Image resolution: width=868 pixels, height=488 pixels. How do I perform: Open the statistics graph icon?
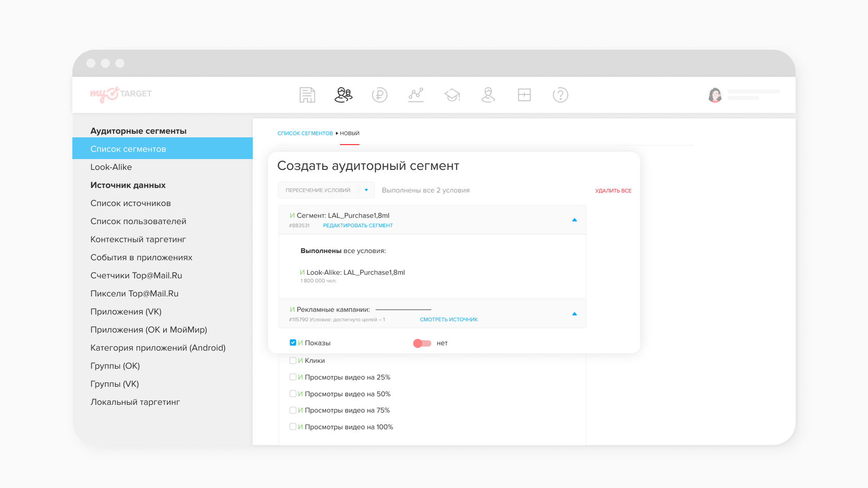(415, 95)
